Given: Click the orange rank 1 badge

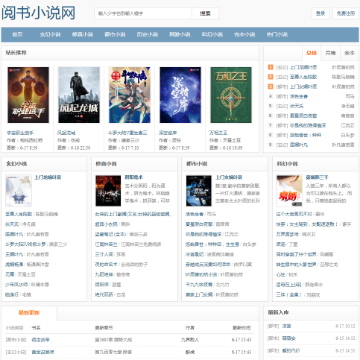Looking at the screenshot, I should coord(271,67).
